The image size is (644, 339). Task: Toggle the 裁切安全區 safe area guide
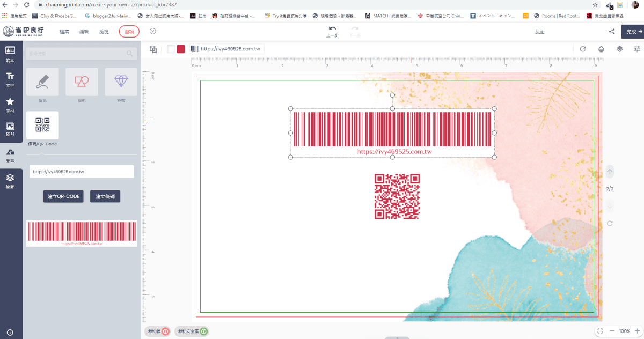192,331
